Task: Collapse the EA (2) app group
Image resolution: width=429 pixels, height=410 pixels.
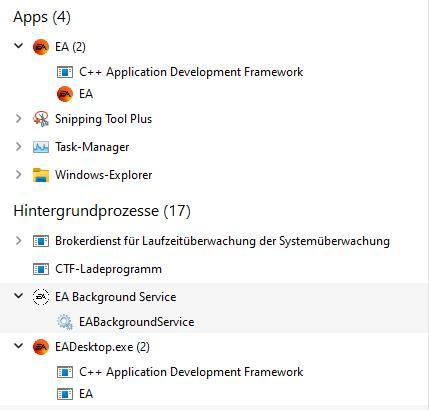Action: point(19,46)
